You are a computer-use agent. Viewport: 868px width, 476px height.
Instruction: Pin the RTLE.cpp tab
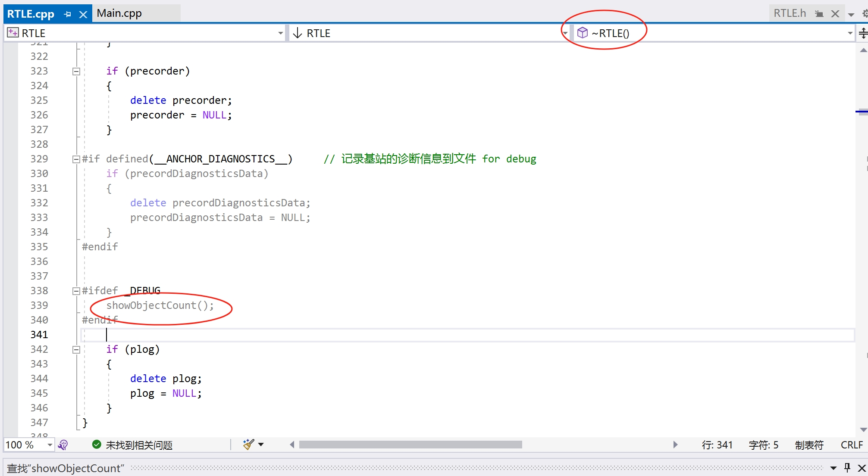pyautogui.click(x=68, y=14)
